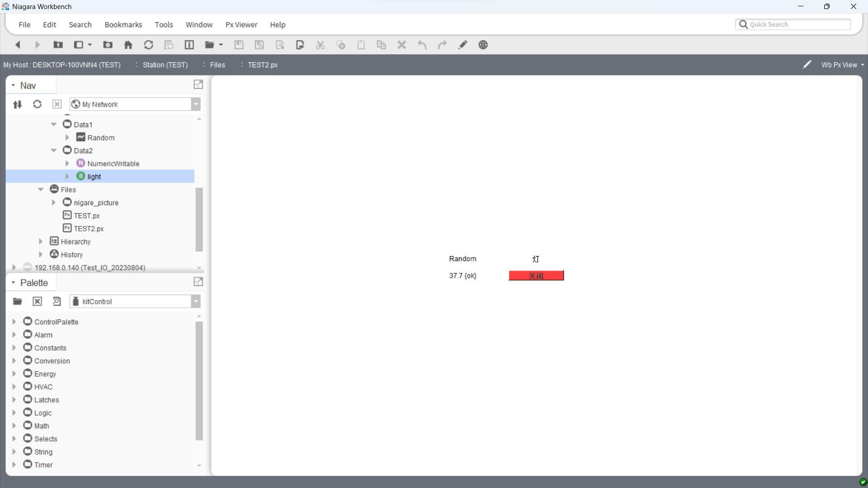Open the My Network dropdown
Image resolution: width=868 pixels, height=488 pixels.
click(196, 104)
